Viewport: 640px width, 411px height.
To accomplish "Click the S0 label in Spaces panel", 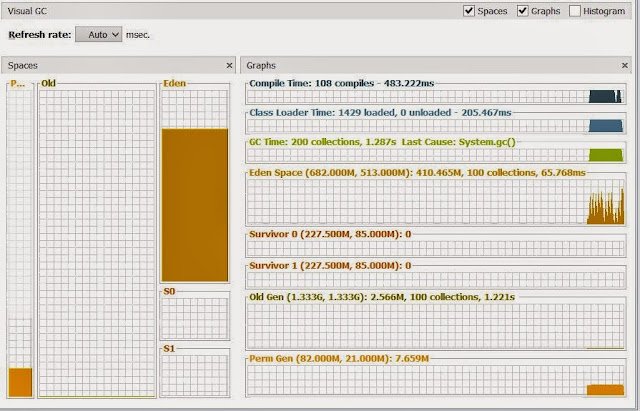I will pyautogui.click(x=169, y=291).
